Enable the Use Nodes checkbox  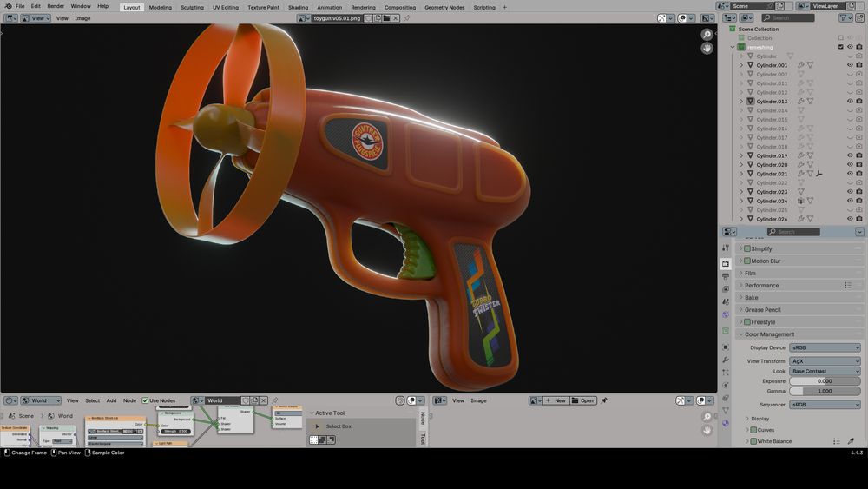145,400
